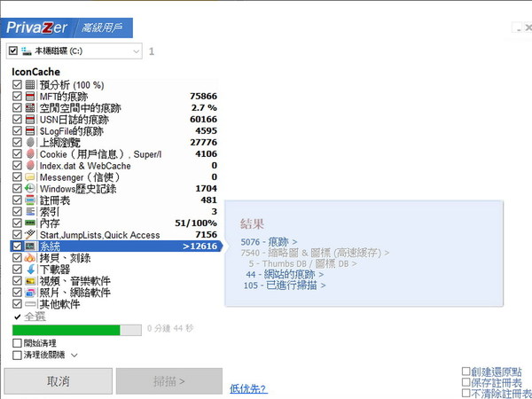The image size is (532, 399).
Task: Click the 2.7 % free space value
Action: (204, 108)
